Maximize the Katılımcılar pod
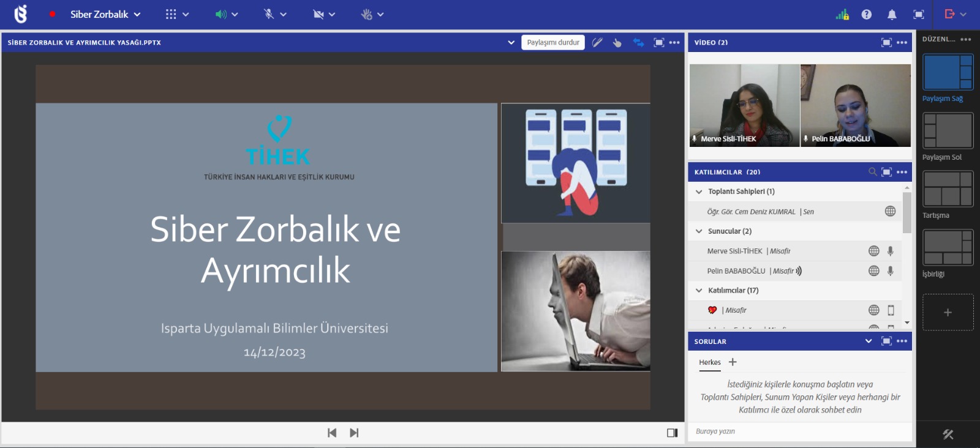Screen dimensions: 980x448 pyautogui.click(x=886, y=172)
